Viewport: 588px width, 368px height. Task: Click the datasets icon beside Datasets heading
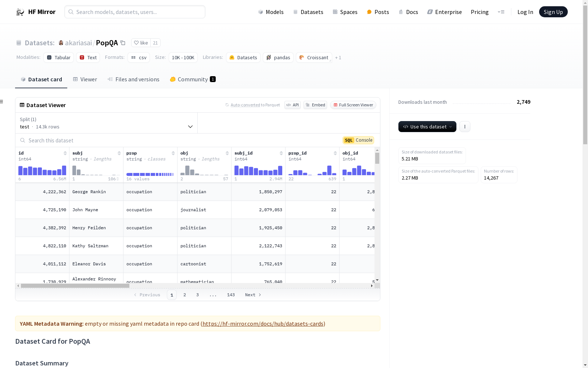coord(19,43)
